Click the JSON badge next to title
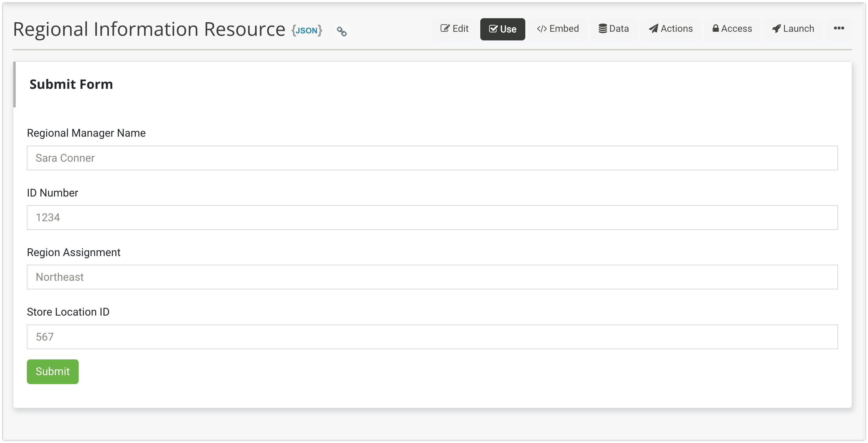868x443 pixels. [x=307, y=30]
